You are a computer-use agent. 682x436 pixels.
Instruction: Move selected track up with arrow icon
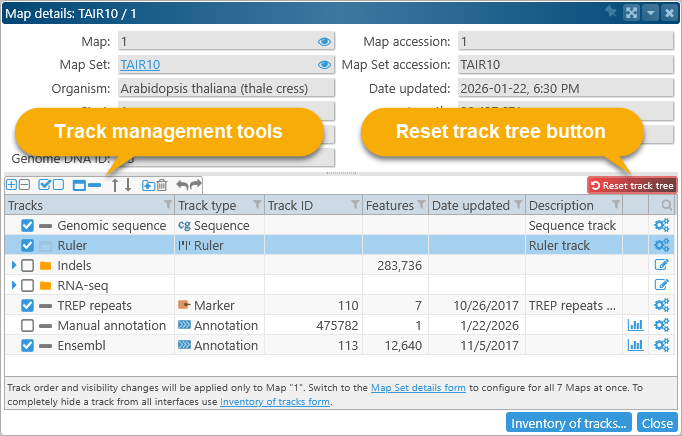pyautogui.click(x=115, y=185)
